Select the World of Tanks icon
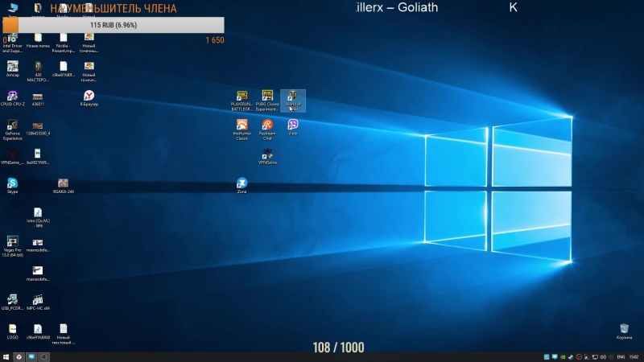Viewport: 644px width, 362px height. [x=292, y=96]
